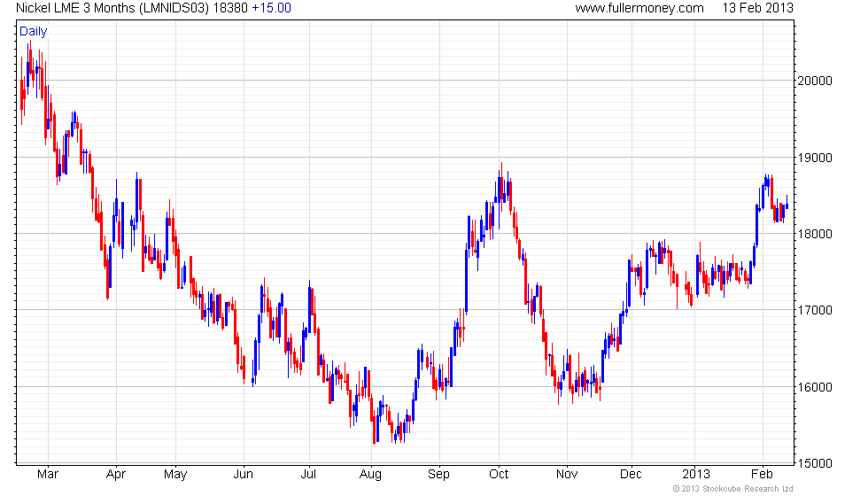
Task: Click the Stockcube Research Ltd copyright text
Action: click(732, 488)
